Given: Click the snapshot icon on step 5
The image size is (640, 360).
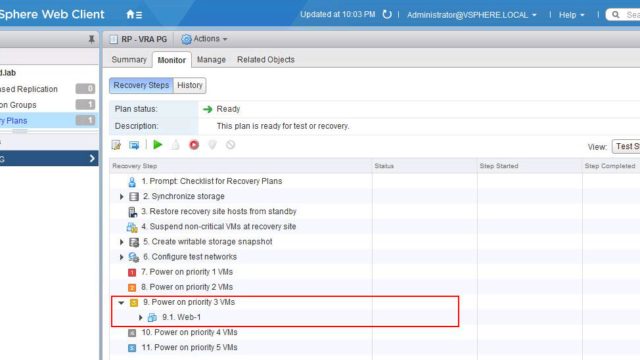Looking at the screenshot, I should pos(134,242).
